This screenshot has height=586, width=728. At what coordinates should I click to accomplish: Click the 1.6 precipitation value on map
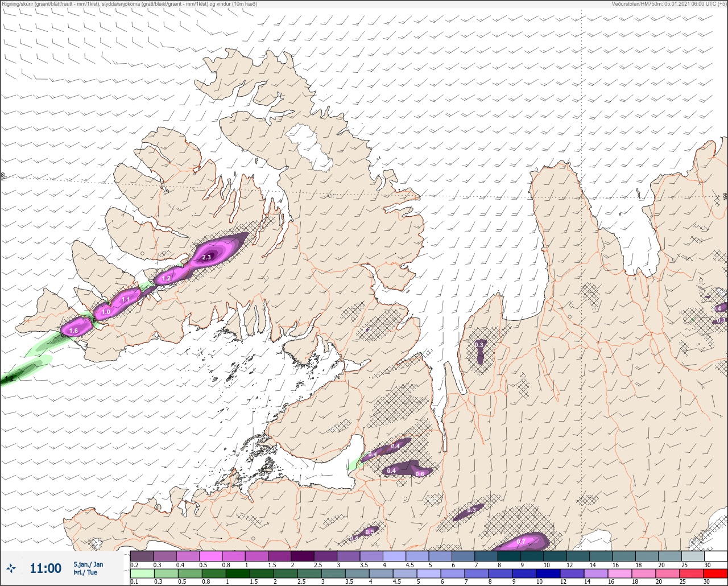tap(73, 331)
